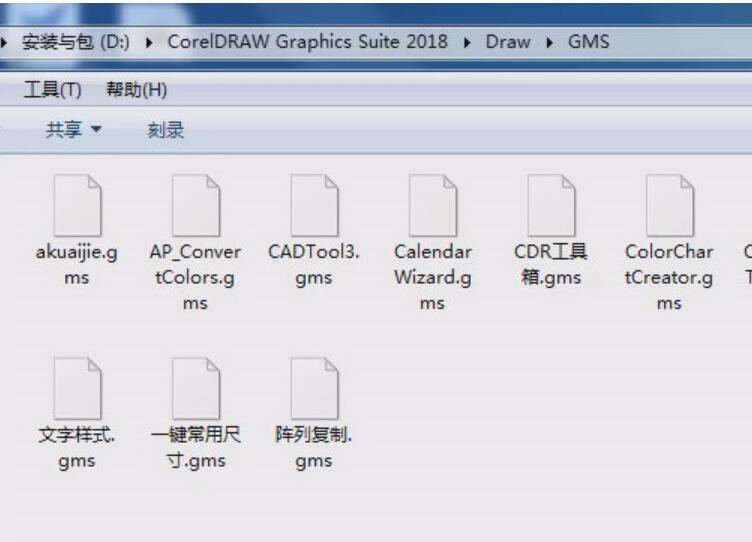The image size is (752, 542).
Task: Open the 共享 dropdown
Action: [73, 130]
